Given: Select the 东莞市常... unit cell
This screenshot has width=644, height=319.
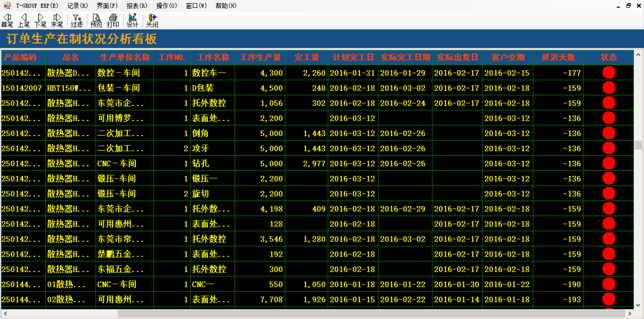Looking at the screenshot, I should (125, 239).
